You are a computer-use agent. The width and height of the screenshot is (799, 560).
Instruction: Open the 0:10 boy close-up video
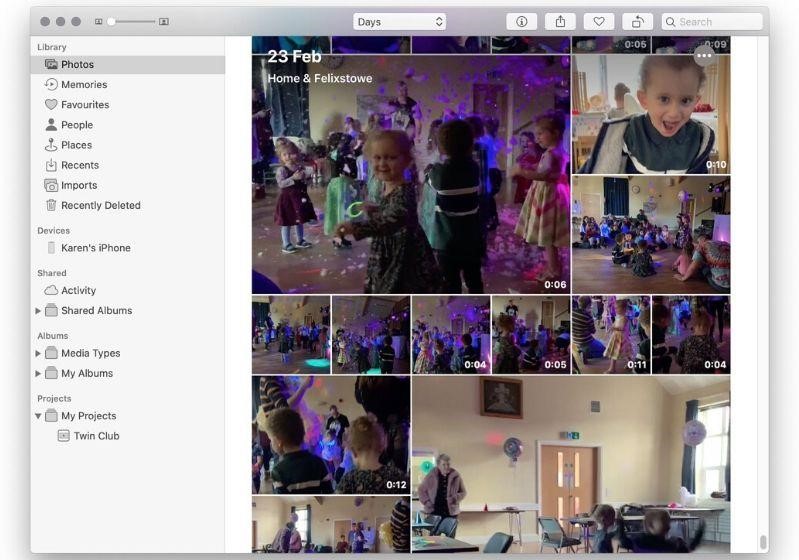tap(651, 114)
